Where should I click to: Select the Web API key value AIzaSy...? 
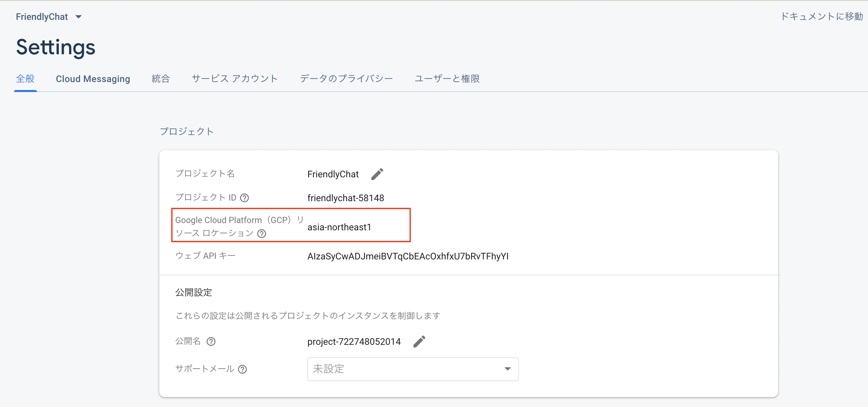coord(408,256)
